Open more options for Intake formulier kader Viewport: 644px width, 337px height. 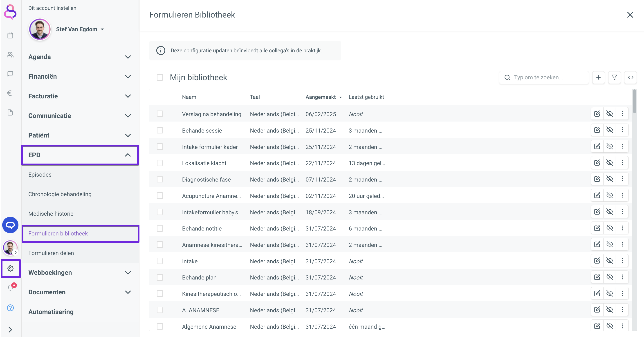(622, 146)
